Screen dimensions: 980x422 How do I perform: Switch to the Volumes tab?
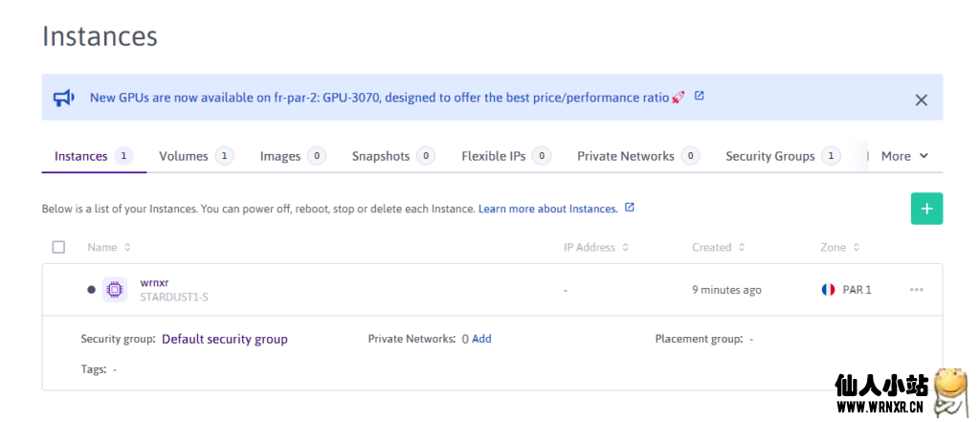tap(194, 156)
